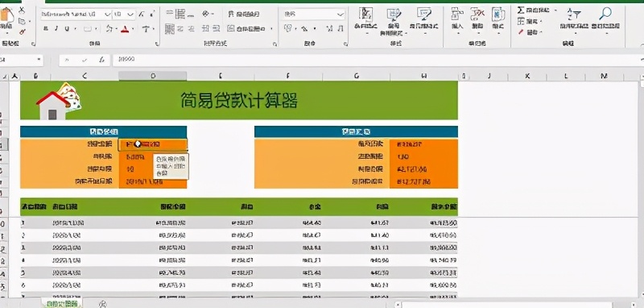Open the number group dialog launcher
Viewport: 644px width, 308px height.
(345, 44)
